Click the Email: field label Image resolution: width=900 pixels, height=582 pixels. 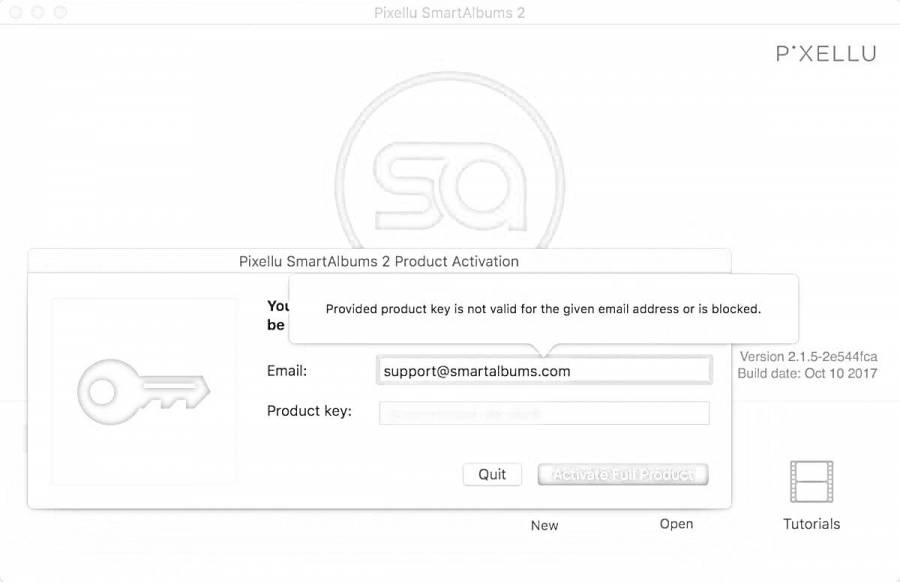[287, 371]
